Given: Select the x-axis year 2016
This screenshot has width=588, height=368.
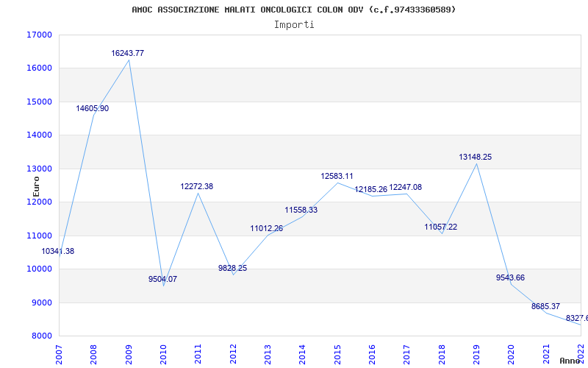Looking at the screenshot, I should [372, 354].
